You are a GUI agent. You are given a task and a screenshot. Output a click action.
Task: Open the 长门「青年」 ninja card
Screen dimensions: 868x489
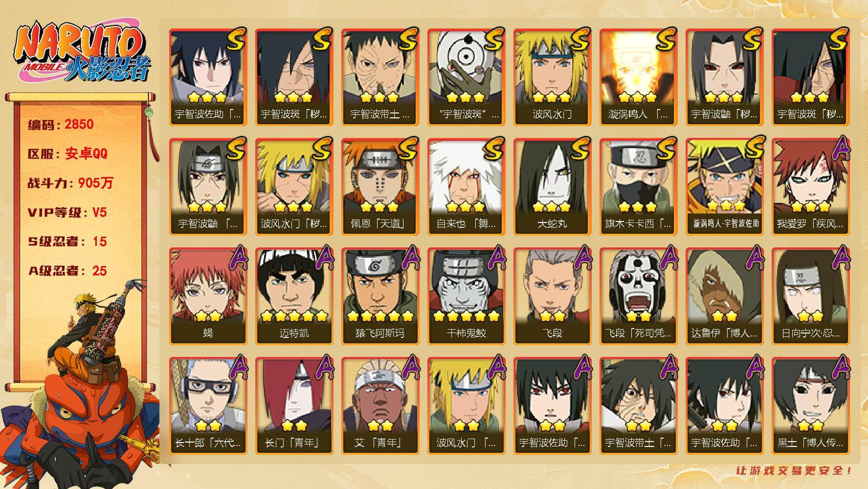click(x=294, y=406)
